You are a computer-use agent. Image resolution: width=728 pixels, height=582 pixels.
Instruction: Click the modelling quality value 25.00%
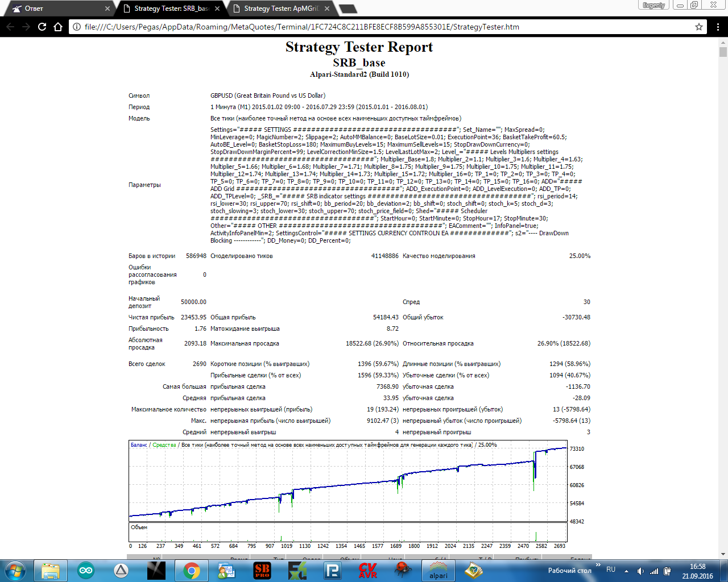[x=580, y=256]
